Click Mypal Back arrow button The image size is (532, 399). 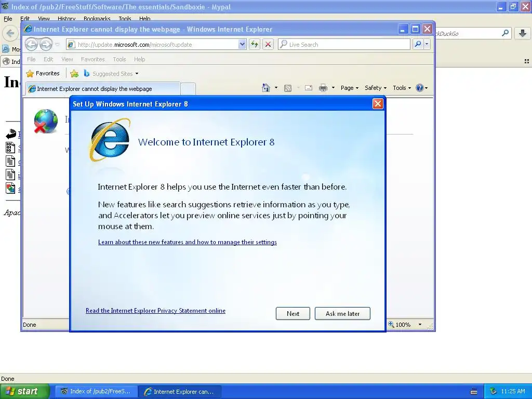pos(10,33)
